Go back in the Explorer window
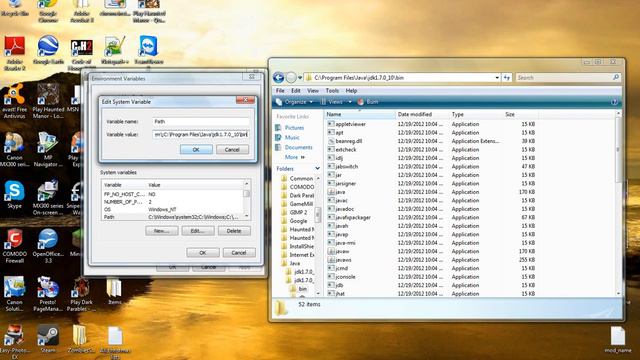640x360 pixels. click(x=278, y=77)
